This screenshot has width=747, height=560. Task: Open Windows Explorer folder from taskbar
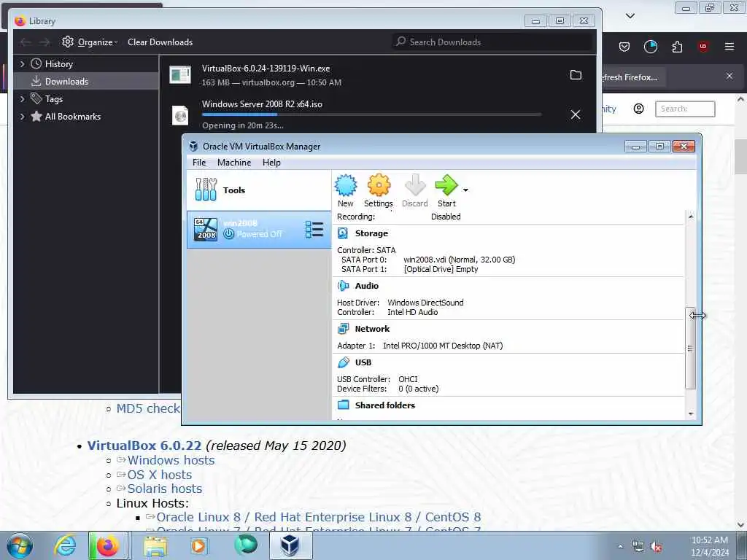155,545
